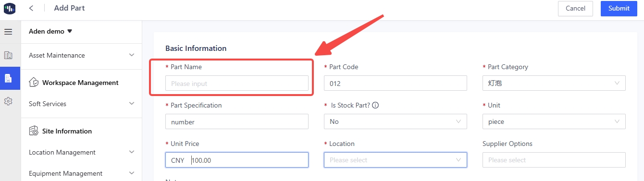Expand the Soft Services menu
Viewport: 644px width, 181px height.
81,104
